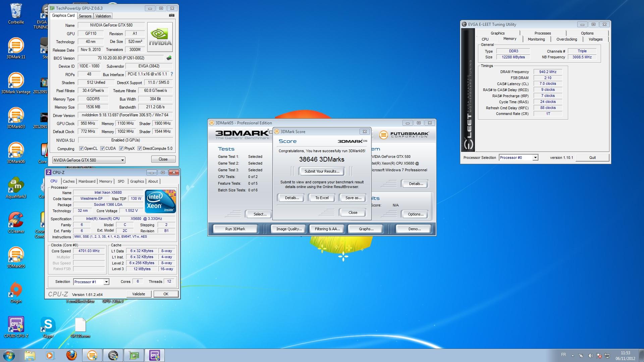644x362 pixels.
Task: Launch the 3DMark03 desktop shortcut
Action: (x=16, y=118)
